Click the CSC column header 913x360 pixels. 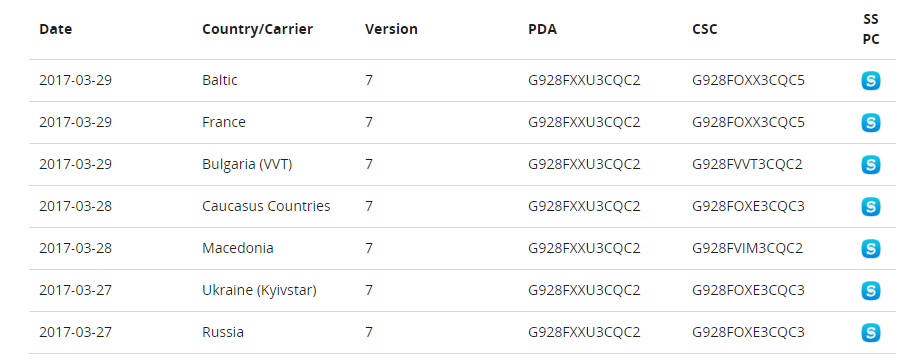click(x=705, y=29)
